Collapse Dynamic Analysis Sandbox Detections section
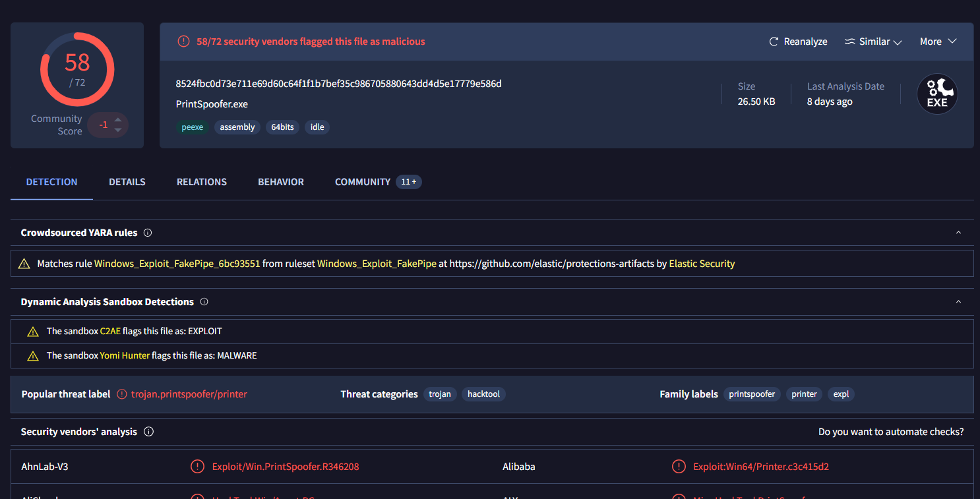The width and height of the screenshot is (980, 499). [x=958, y=302]
